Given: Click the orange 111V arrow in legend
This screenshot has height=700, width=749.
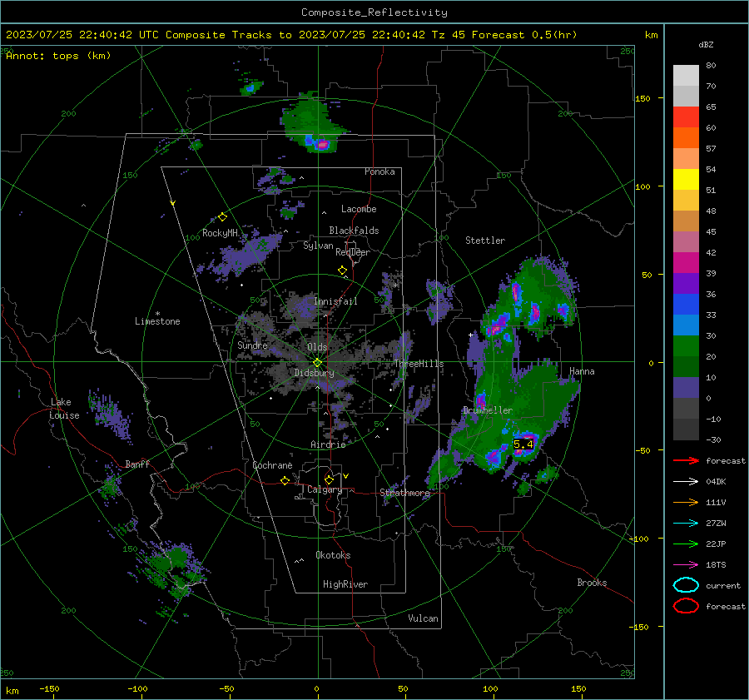Looking at the screenshot, I should (686, 502).
